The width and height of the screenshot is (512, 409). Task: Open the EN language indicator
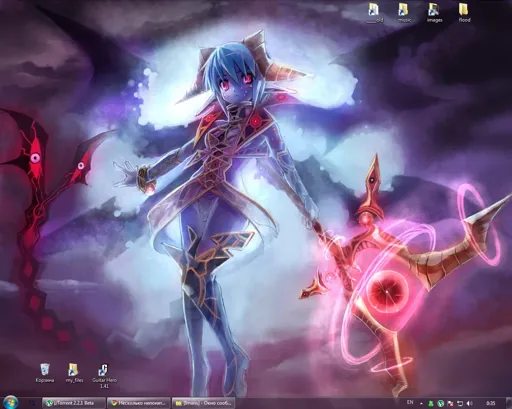tap(410, 402)
